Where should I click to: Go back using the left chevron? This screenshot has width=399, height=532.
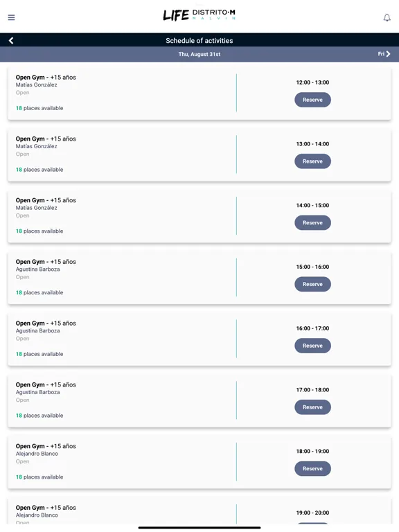click(x=11, y=41)
